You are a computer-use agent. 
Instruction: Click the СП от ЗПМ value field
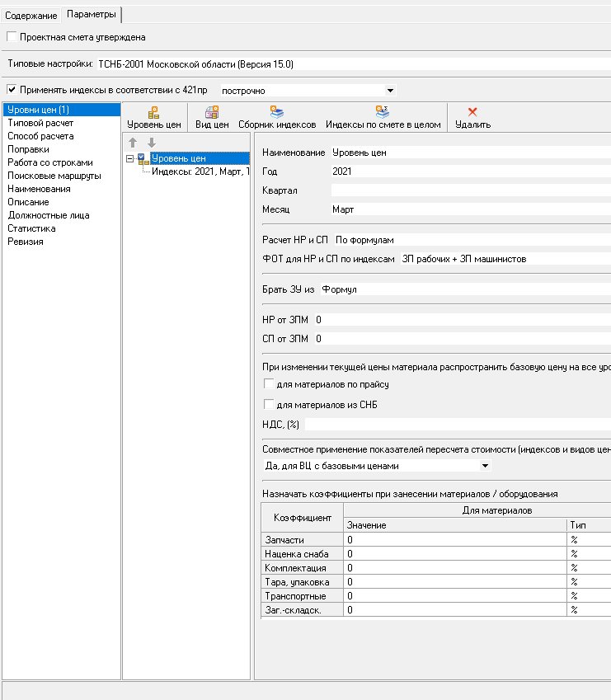[463, 339]
